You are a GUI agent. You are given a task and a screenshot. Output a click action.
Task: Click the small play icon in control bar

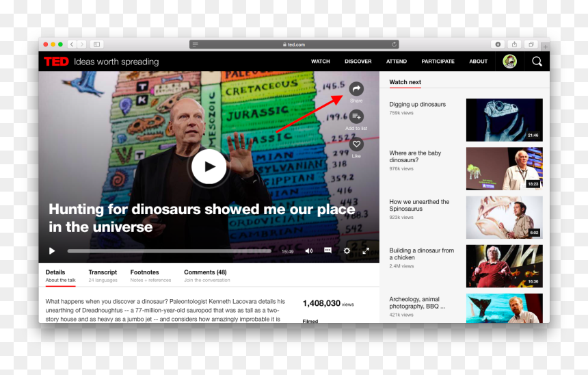point(52,250)
